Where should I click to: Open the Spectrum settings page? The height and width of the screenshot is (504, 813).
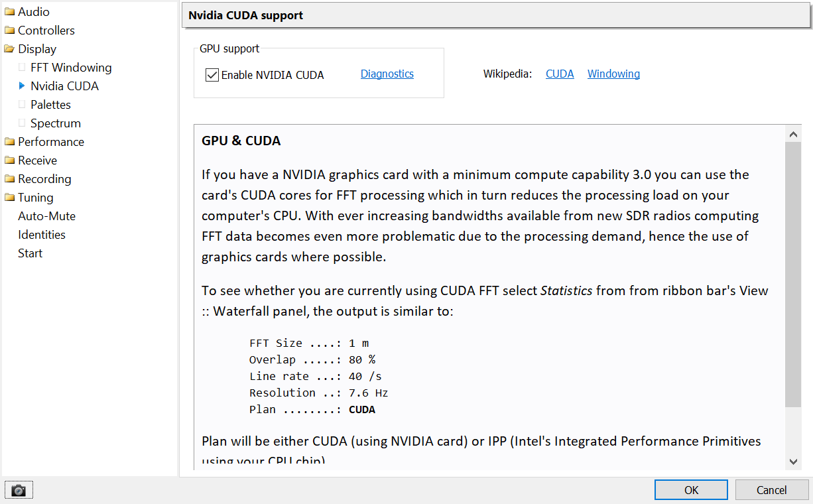[x=56, y=123]
